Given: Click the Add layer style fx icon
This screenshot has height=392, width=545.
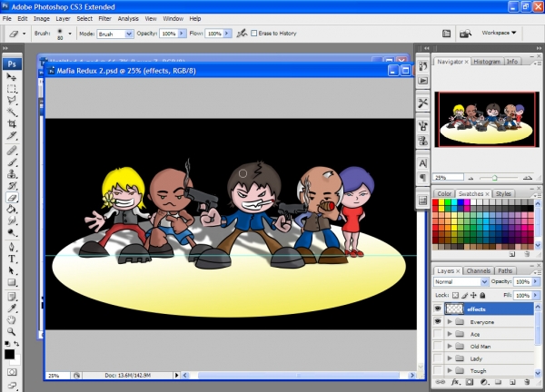Looking at the screenshot, I should (455, 382).
